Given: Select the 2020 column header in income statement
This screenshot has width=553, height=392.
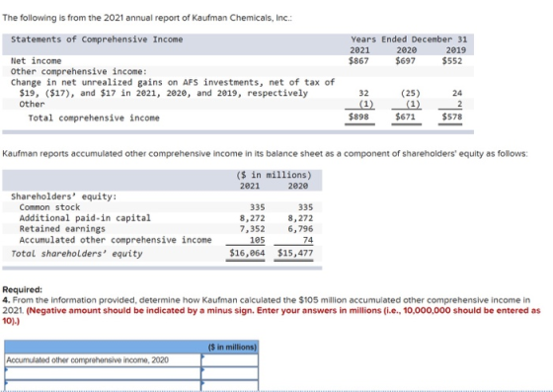Looking at the screenshot, I should (406, 50).
